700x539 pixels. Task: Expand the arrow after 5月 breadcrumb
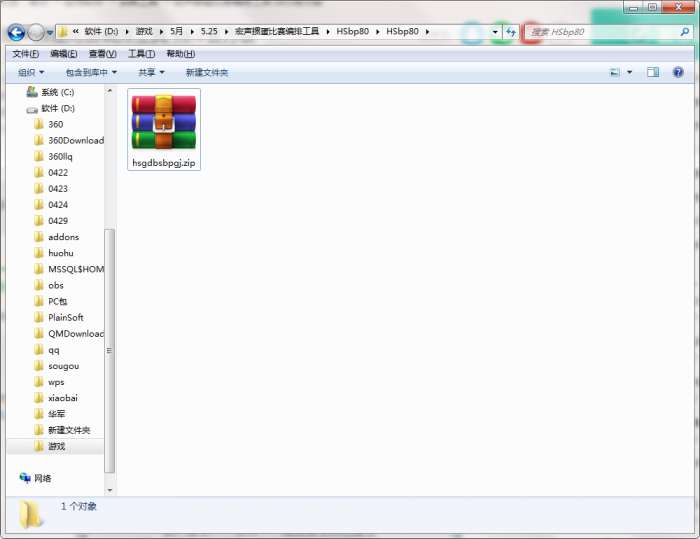[x=192, y=32]
